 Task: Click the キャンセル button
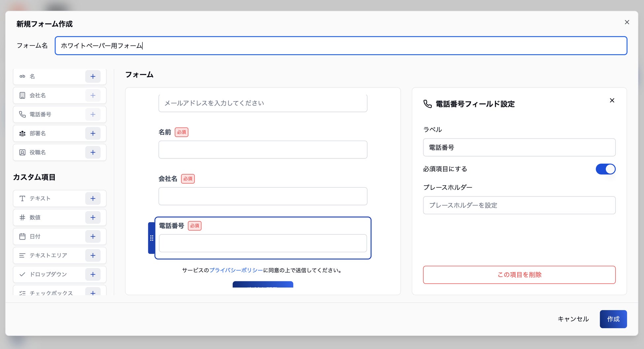click(x=573, y=319)
